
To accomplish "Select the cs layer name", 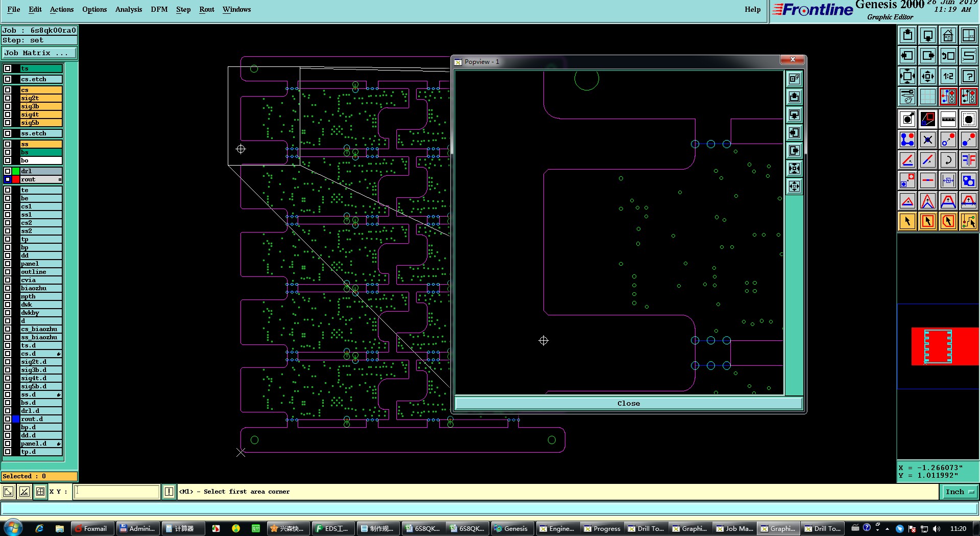I will (41, 90).
